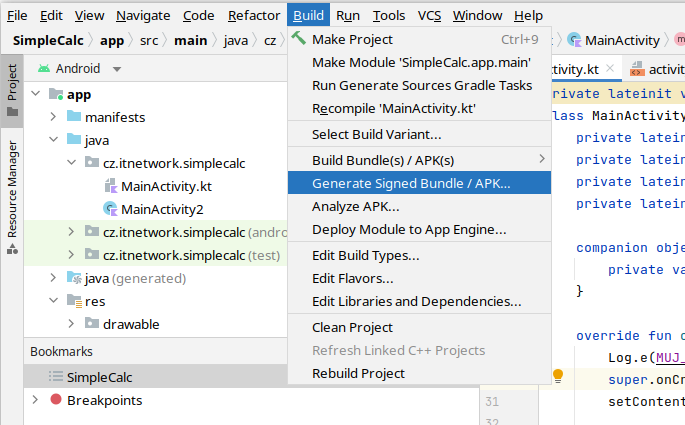Click Edit Build Types entry
The image size is (685, 425).
[419, 255]
